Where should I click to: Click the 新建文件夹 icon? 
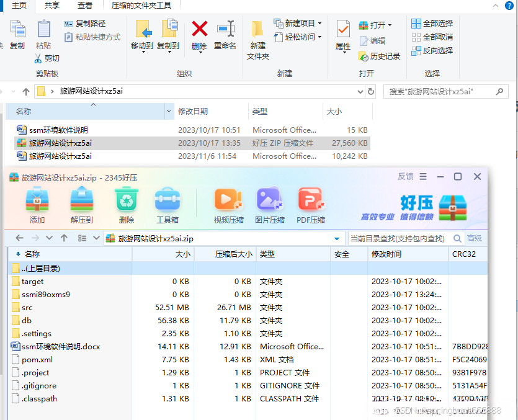point(257,29)
